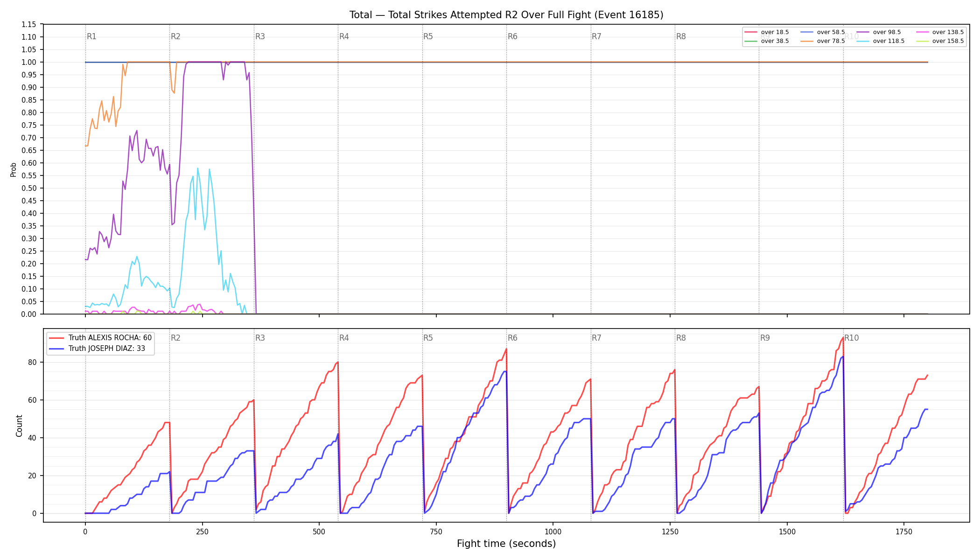Click the R10 round label in the bottom chart
This screenshot has width=980, height=560.
click(851, 338)
